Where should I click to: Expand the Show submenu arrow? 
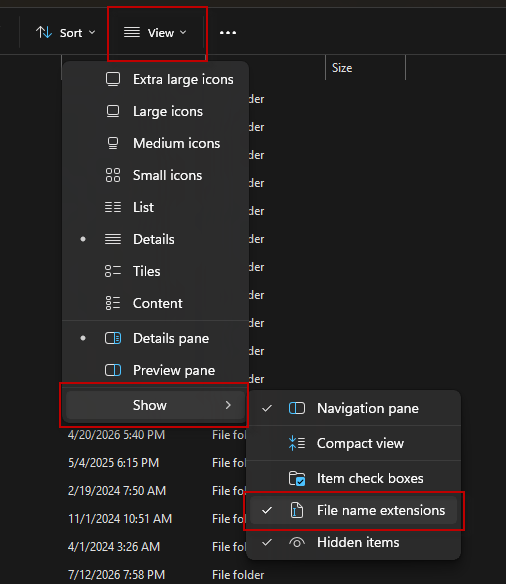pyautogui.click(x=228, y=405)
